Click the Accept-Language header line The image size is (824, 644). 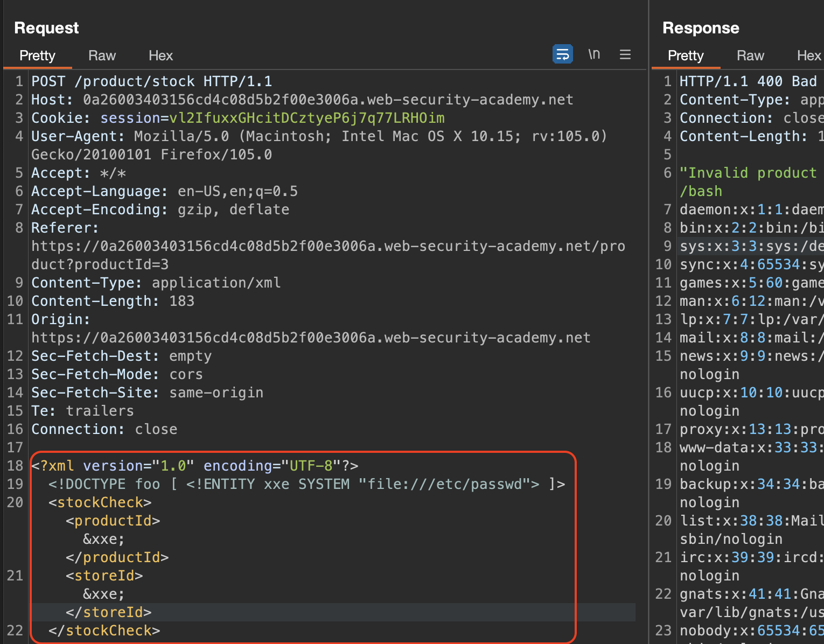click(x=164, y=192)
